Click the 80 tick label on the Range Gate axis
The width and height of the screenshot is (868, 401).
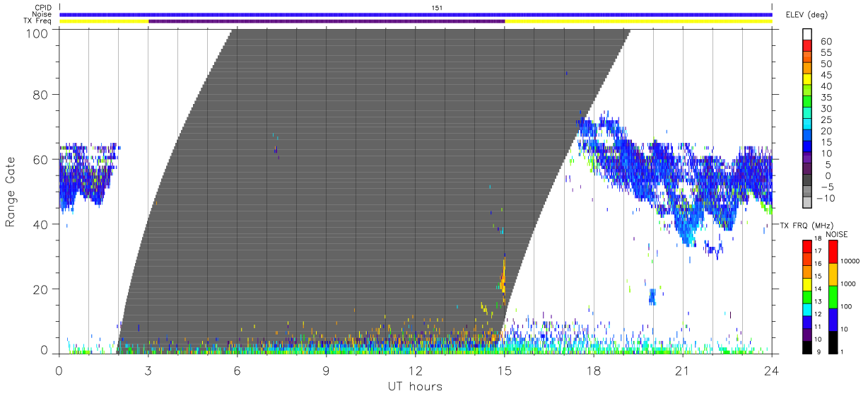(x=40, y=95)
